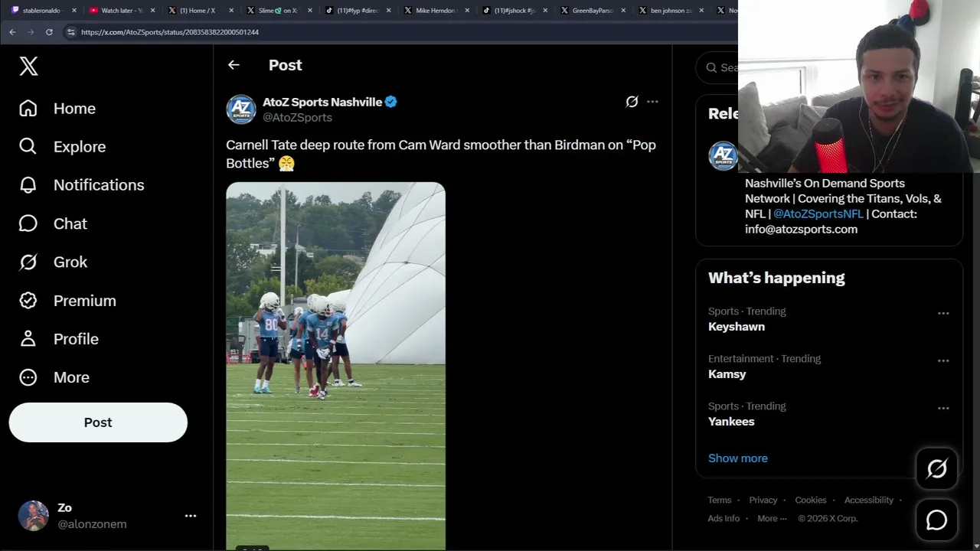Open the Accessibility footer link

tap(869, 500)
